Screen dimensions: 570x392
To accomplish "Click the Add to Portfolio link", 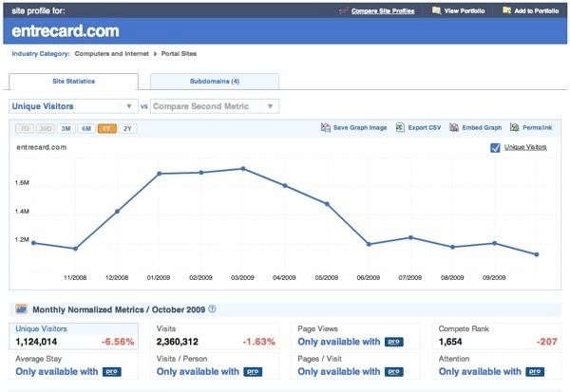I will point(537,11).
